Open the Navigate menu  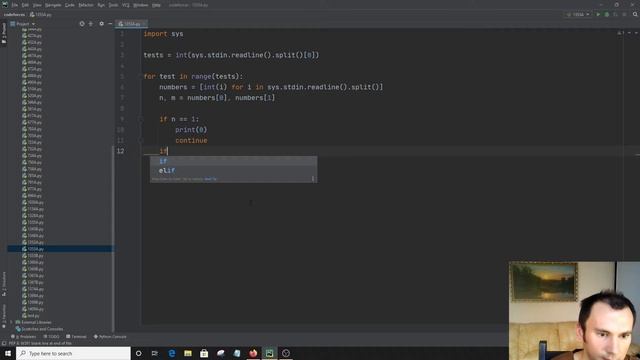(53, 5)
